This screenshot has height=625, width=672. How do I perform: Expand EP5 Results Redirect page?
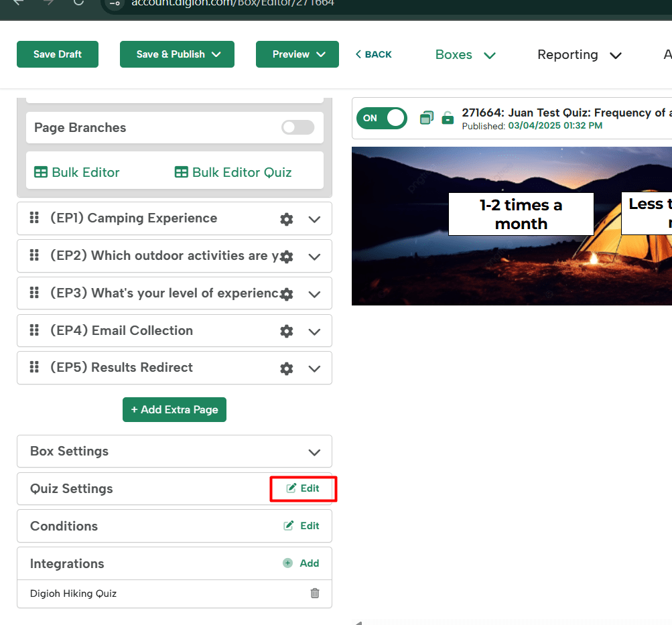314,368
